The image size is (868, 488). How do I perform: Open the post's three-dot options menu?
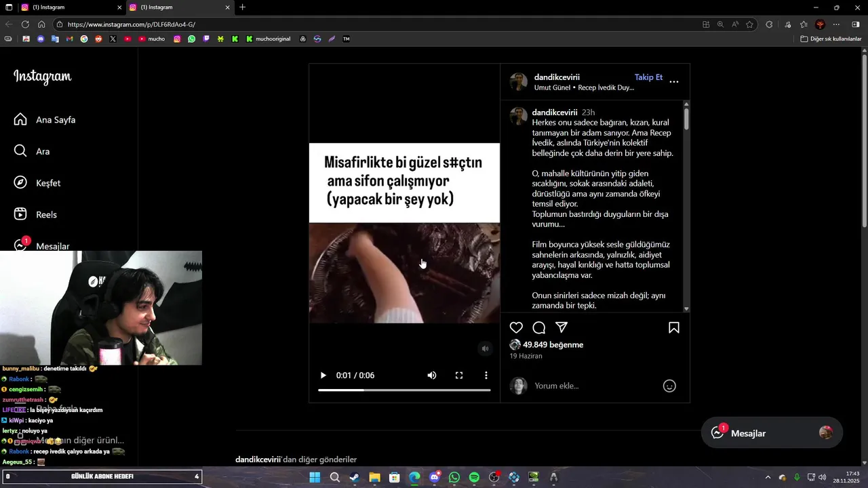pos(674,82)
